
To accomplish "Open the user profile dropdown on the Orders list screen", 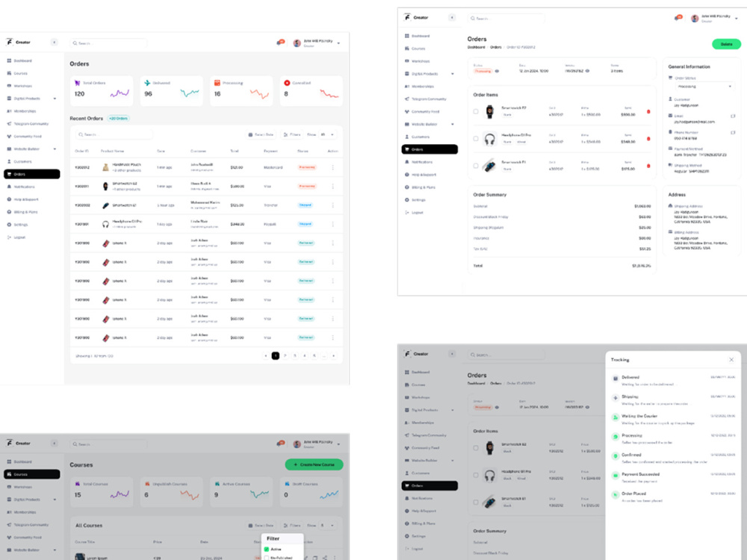I will [x=338, y=43].
